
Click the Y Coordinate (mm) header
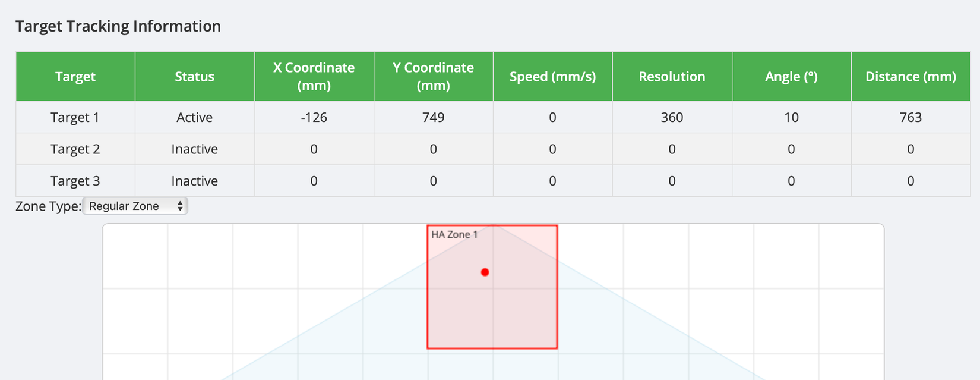(433, 77)
